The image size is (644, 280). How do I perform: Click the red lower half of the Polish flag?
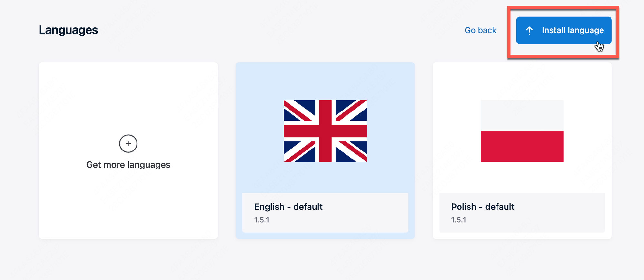(x=522, y=146)
